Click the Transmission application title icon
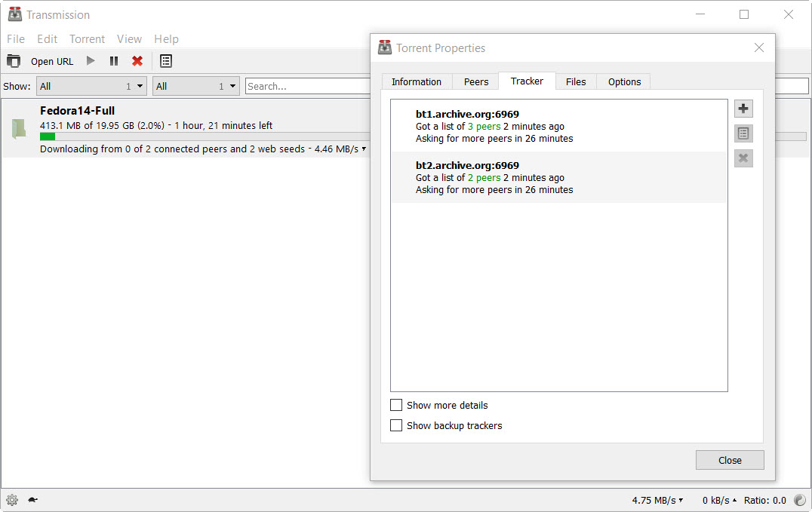Screen dimensions: 812x512 coord(15,14)
